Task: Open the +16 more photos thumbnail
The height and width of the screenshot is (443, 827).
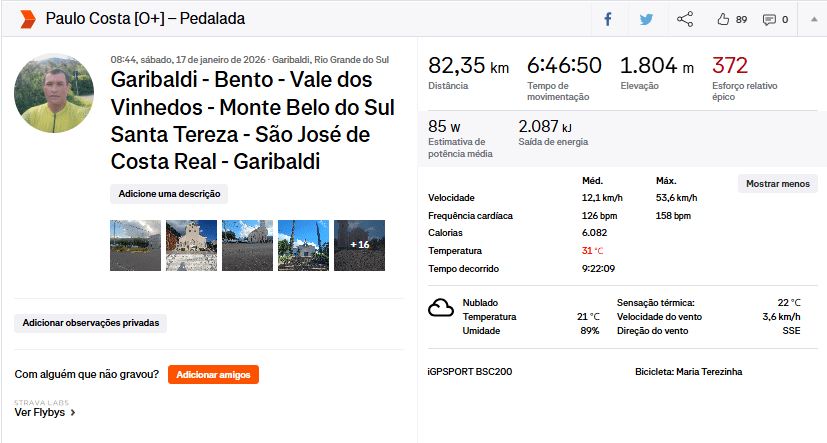Action: coord(359,245)
